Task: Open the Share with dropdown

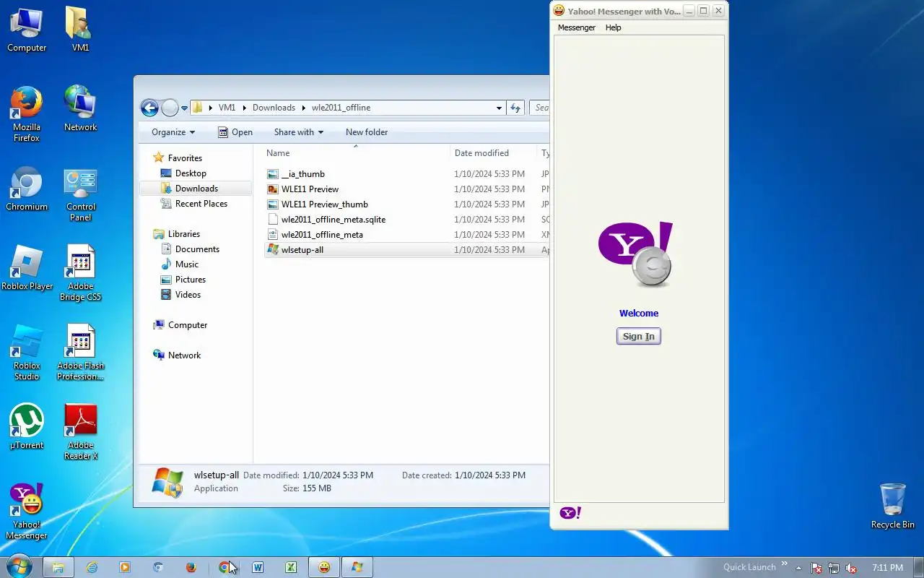Action: (x=299, y=132)
